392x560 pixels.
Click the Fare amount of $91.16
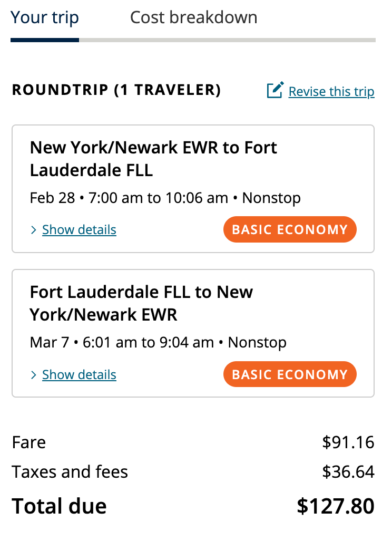[348, 443]
